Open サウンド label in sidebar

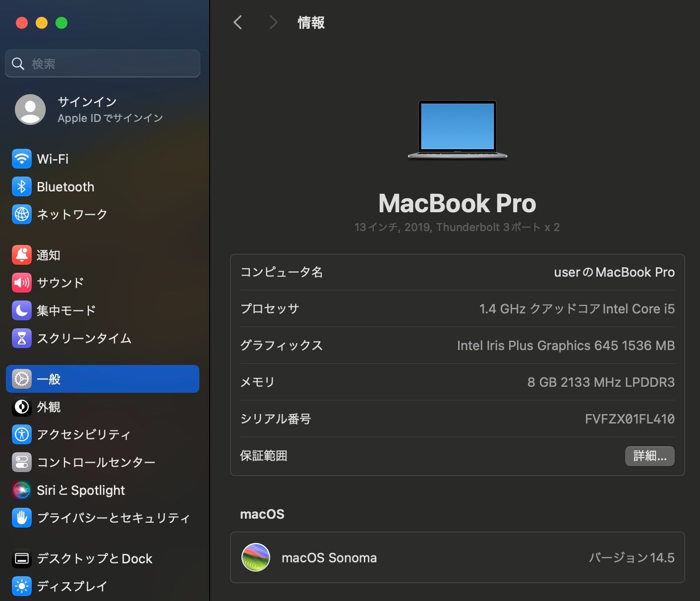pyautogui.click(x=60, y=283)
